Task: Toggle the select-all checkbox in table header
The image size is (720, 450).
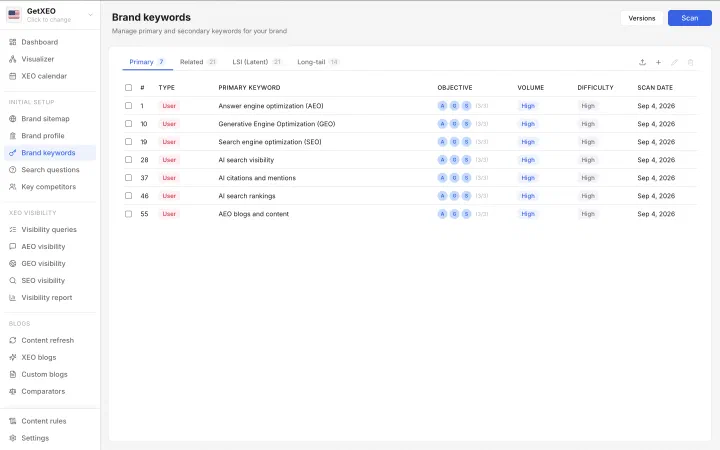Action: (x=129, y=88)
